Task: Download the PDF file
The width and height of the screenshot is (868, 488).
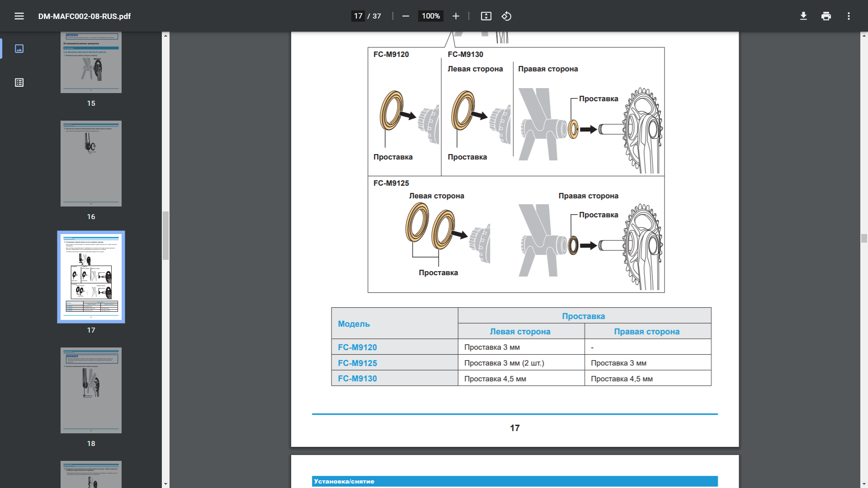Action: pyautogui.click(x=803, y=16)
